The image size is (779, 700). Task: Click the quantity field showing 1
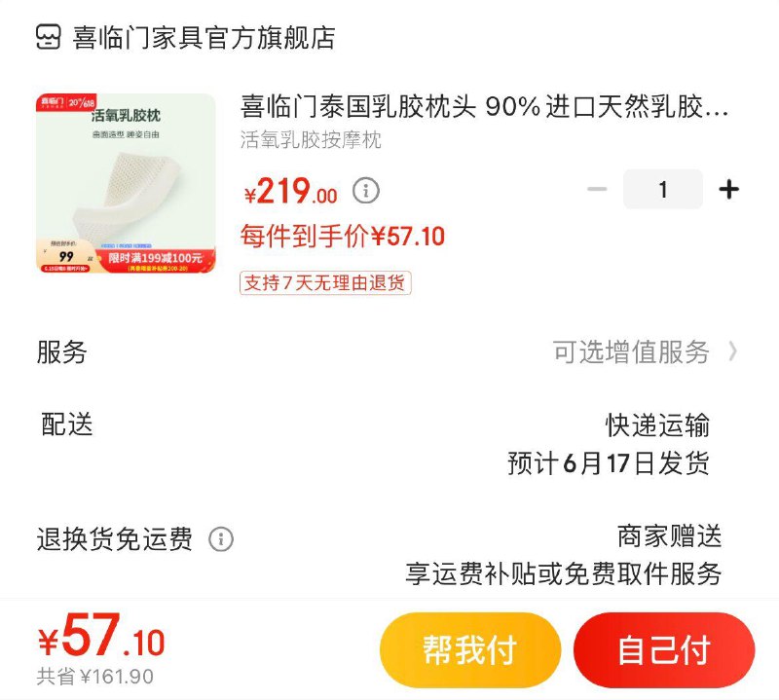point(663,189)
